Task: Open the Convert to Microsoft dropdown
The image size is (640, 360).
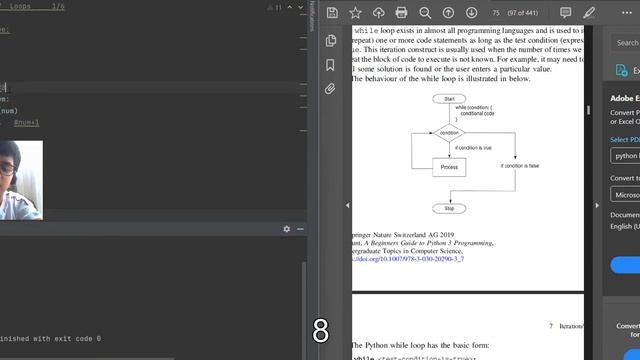Action: pos(625,195)
